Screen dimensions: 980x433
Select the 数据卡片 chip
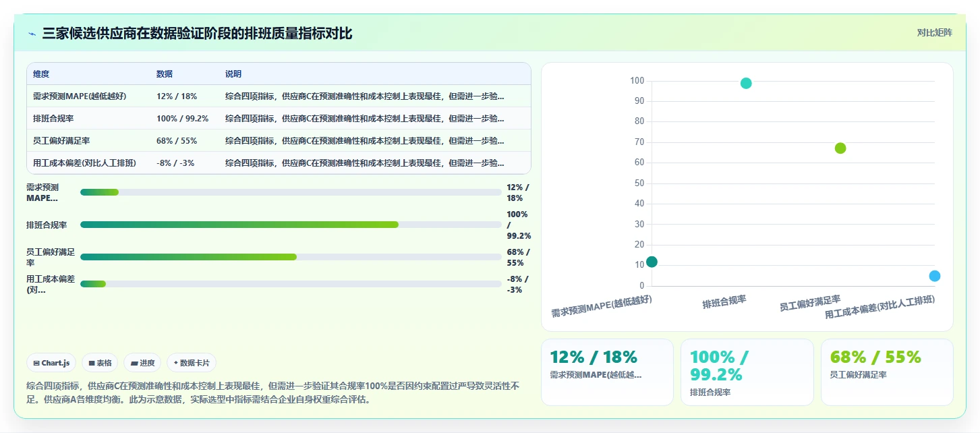pos(192,363)
